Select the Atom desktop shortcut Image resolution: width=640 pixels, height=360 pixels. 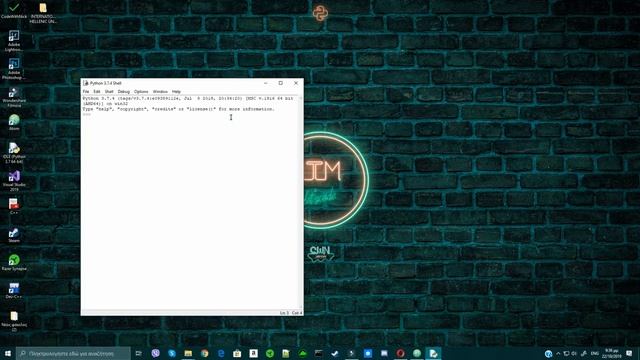pyautogui.click(x=14, y=122)
